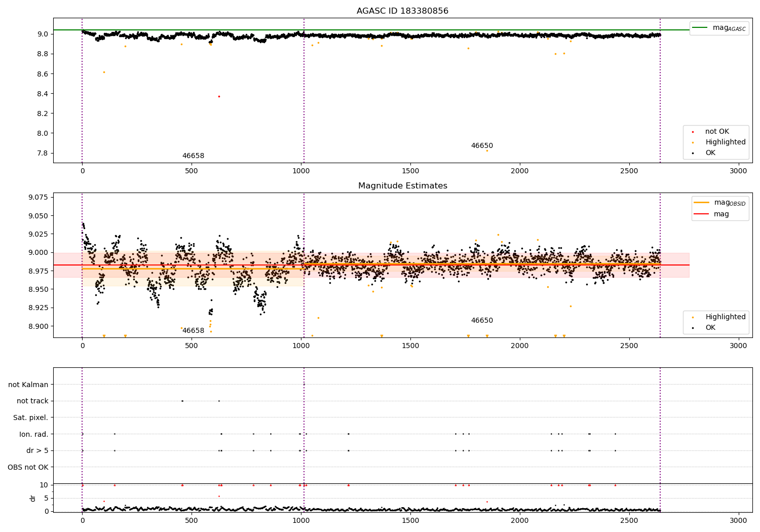Click the 46658 OBSID label in top plot
Image resolution: width=760 pixels, height=532 pixels.
(193, 156)
